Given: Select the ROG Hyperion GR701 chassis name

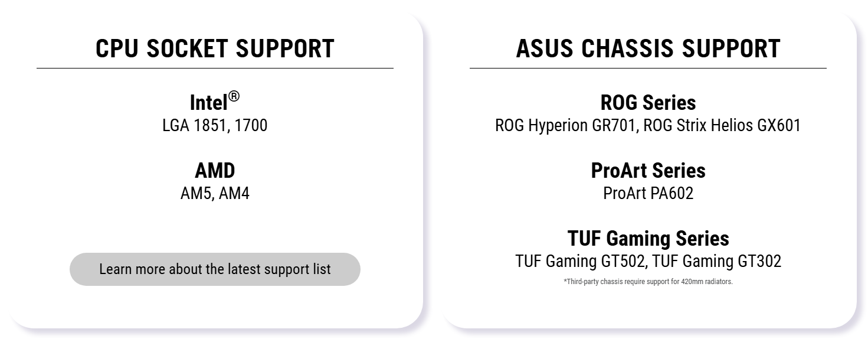Looking at the screenshot, I should [566, 126].
